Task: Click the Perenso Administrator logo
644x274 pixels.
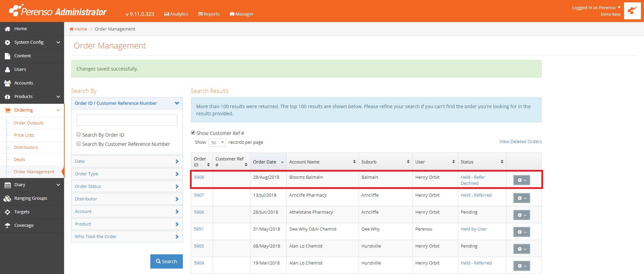Action: [x=58, y=11]
